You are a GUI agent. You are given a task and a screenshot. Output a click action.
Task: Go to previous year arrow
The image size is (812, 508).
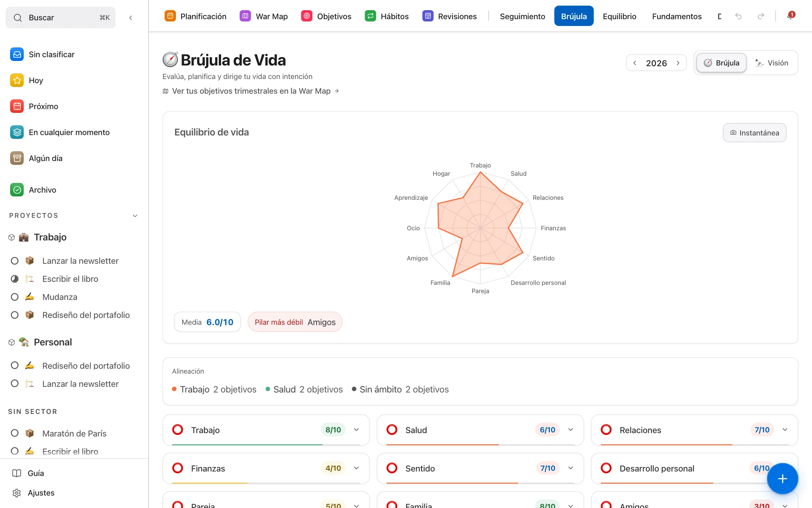click(635, 63)
